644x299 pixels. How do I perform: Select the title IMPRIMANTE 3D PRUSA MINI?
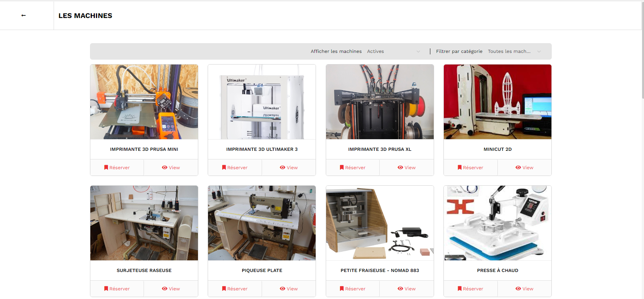coord(144,149)
